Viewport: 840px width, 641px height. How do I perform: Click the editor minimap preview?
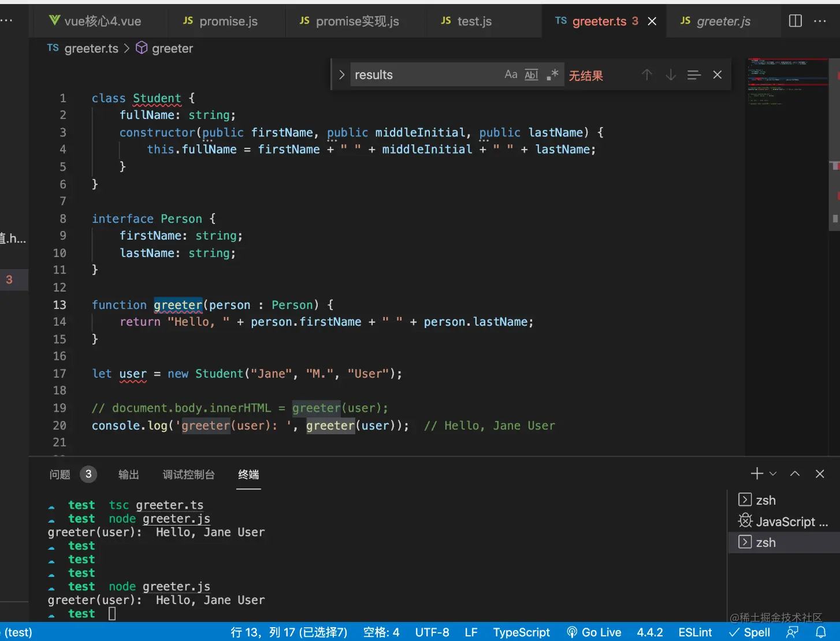point(788,82)
